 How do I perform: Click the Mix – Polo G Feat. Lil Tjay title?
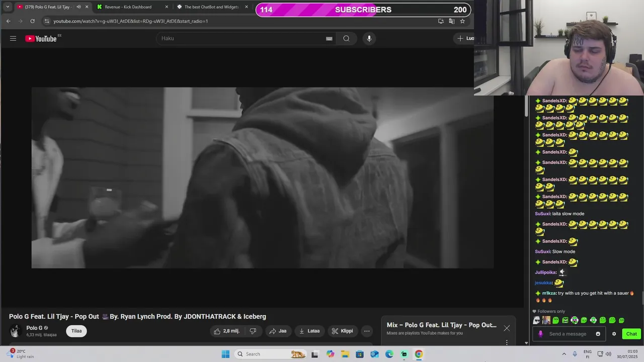[441, 325]
